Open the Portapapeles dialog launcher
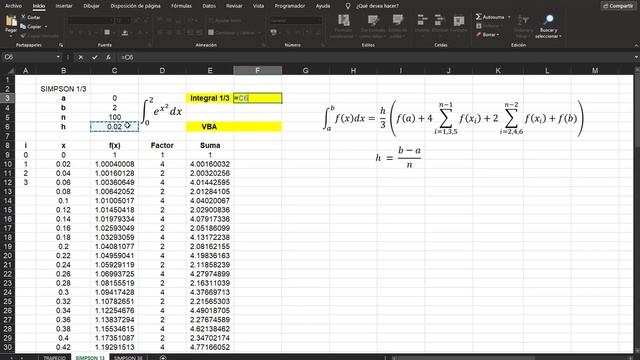 pos(61,45)
